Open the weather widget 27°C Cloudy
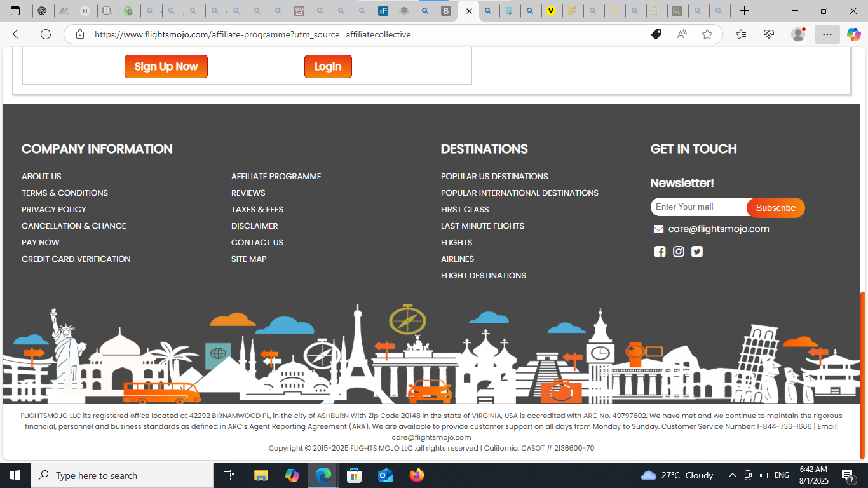 [x=677, y=475]
